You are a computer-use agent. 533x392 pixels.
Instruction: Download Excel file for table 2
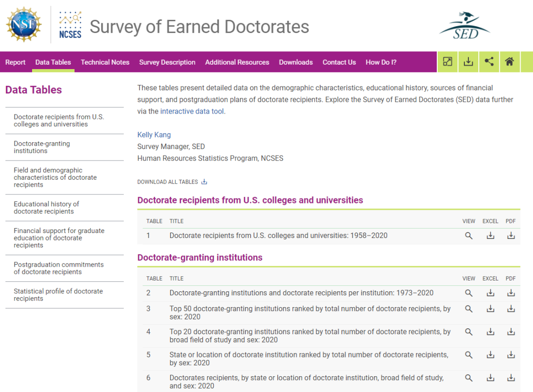490,293
